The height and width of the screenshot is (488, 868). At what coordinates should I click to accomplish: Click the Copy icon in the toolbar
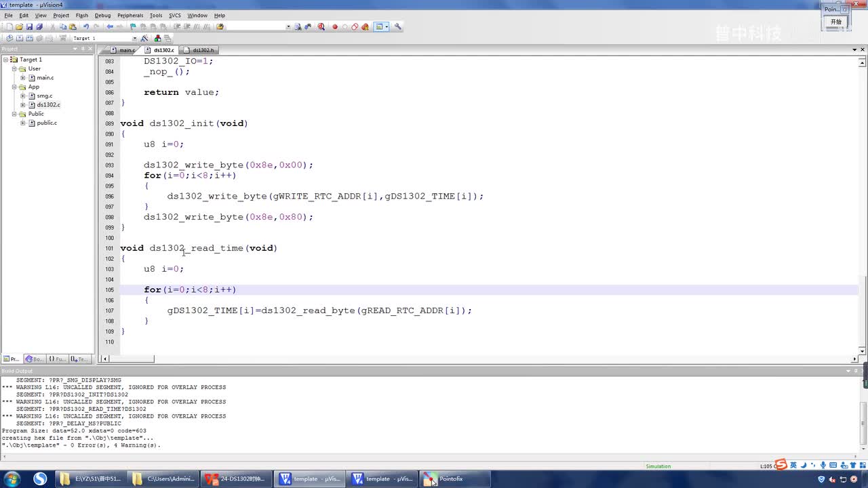63,27
